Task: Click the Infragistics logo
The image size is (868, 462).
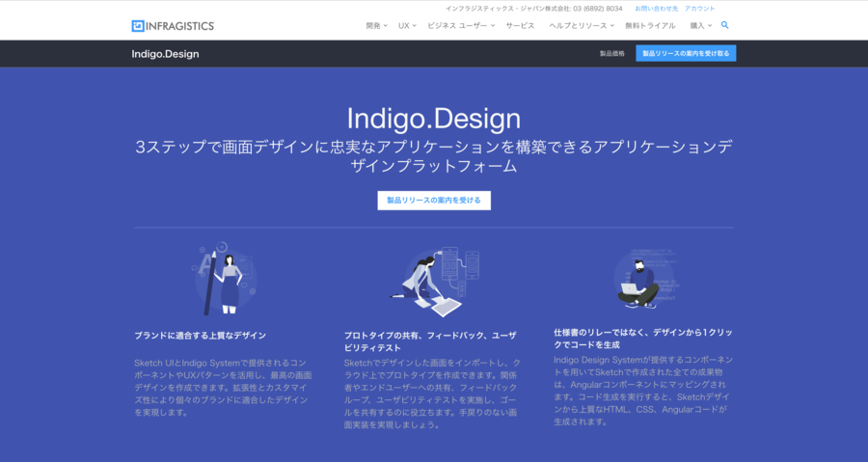Action: (x=173, y=26)
